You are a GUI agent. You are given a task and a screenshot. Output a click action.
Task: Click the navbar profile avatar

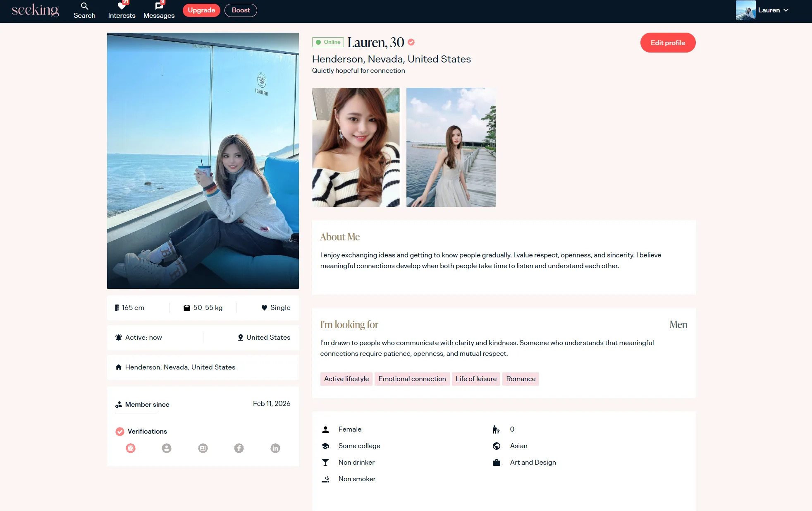click(x=745, y=10)
